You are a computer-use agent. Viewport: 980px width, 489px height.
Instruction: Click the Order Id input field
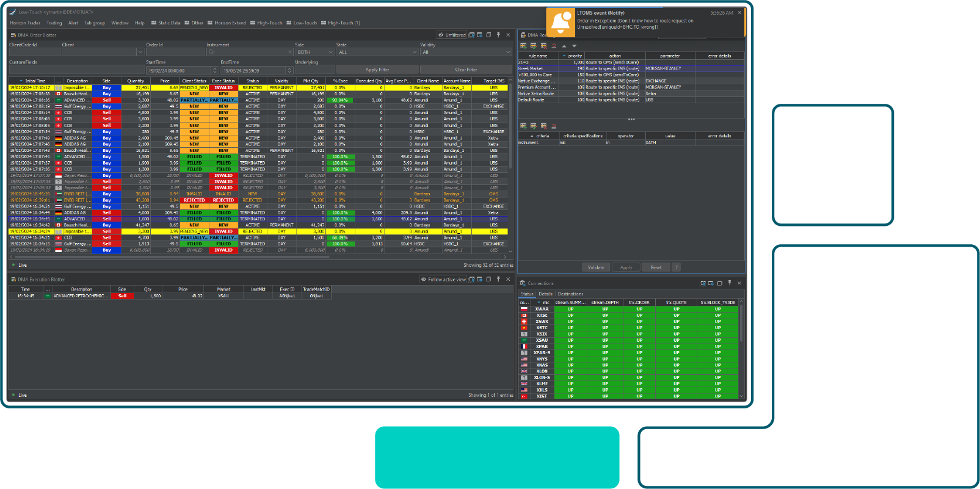(175, 52)
